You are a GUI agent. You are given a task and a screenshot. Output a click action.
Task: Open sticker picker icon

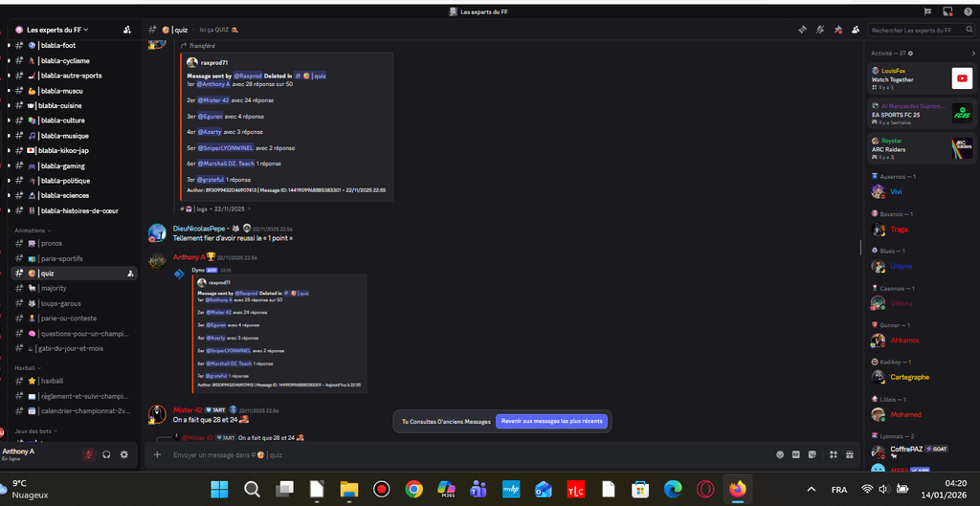(812, 454)
